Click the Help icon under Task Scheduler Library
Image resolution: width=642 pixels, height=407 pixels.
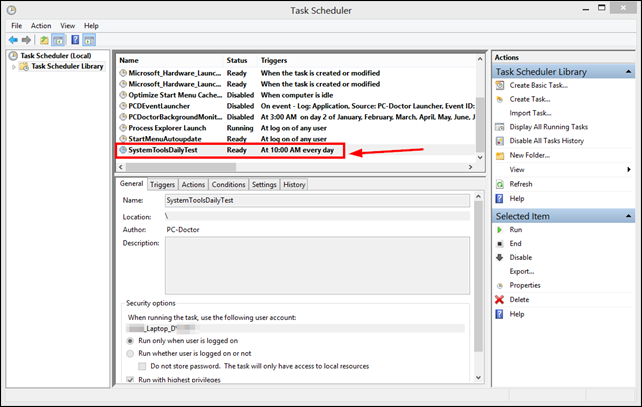pos(500,199)
